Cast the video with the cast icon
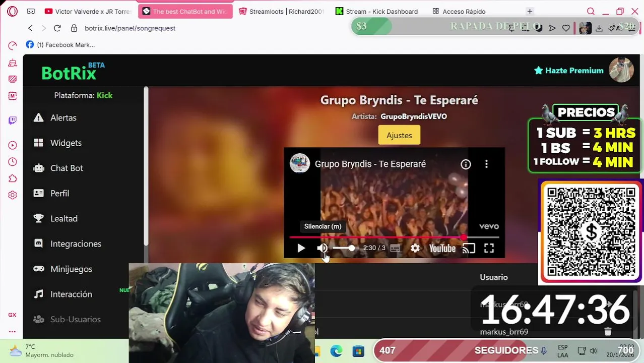This screenshot has height=363, width=644. (x=469, y=248)
